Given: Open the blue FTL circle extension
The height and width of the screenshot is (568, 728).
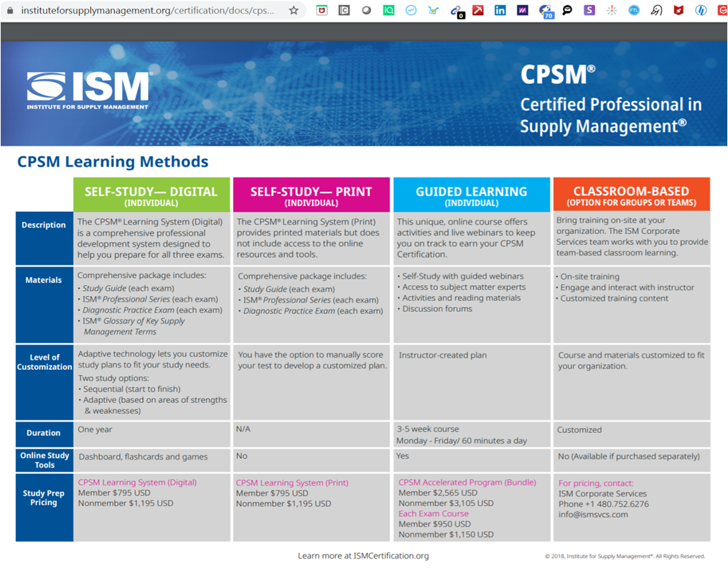Looking at the screenshot, I should (x=634, y=10).
